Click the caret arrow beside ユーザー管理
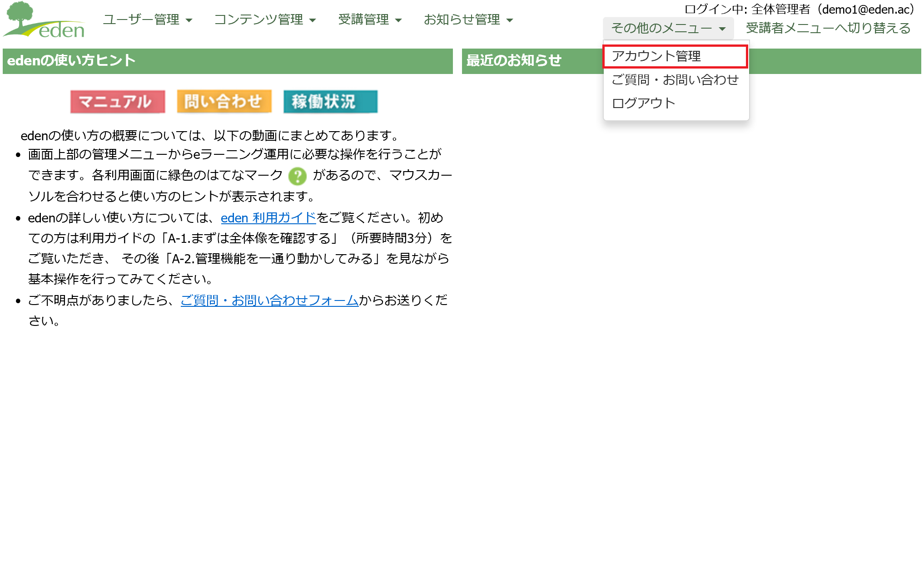The image size is (924, 581). click(189, 20)
